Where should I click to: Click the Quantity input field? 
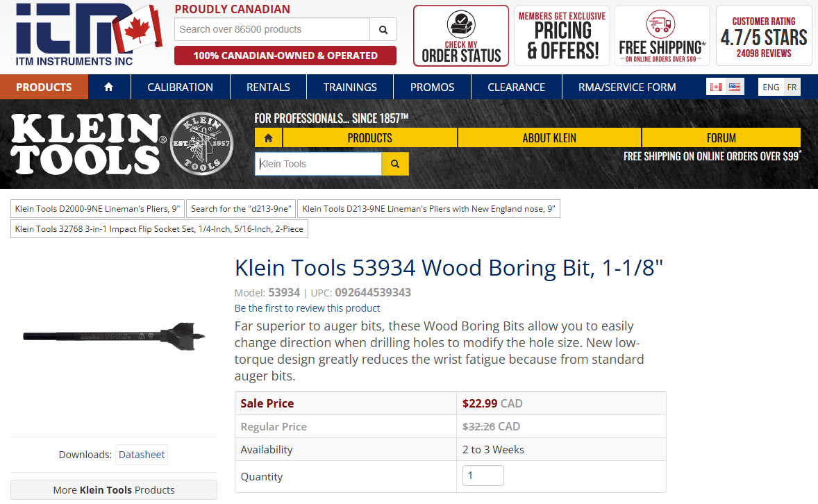click(483, 476)
